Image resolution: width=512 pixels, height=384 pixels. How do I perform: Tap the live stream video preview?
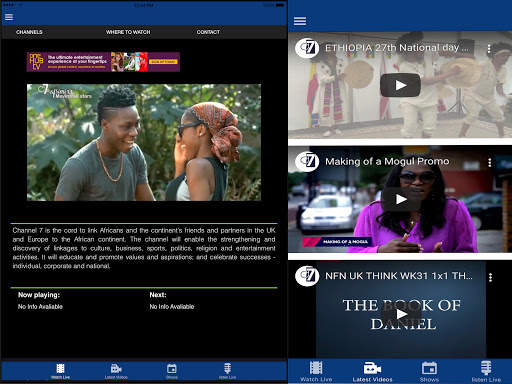coord(144,142)
